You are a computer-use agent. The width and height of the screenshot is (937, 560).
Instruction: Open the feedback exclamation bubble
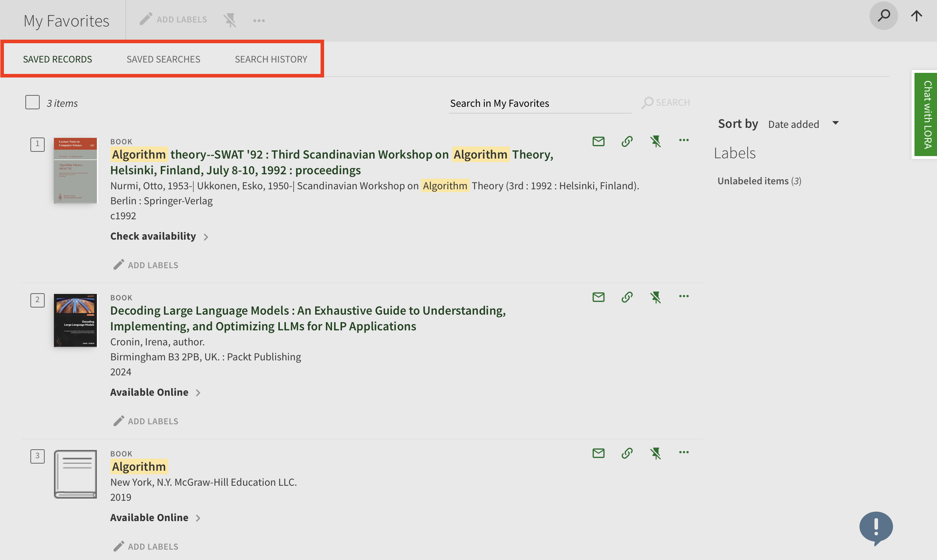click(x=876, y=527)
